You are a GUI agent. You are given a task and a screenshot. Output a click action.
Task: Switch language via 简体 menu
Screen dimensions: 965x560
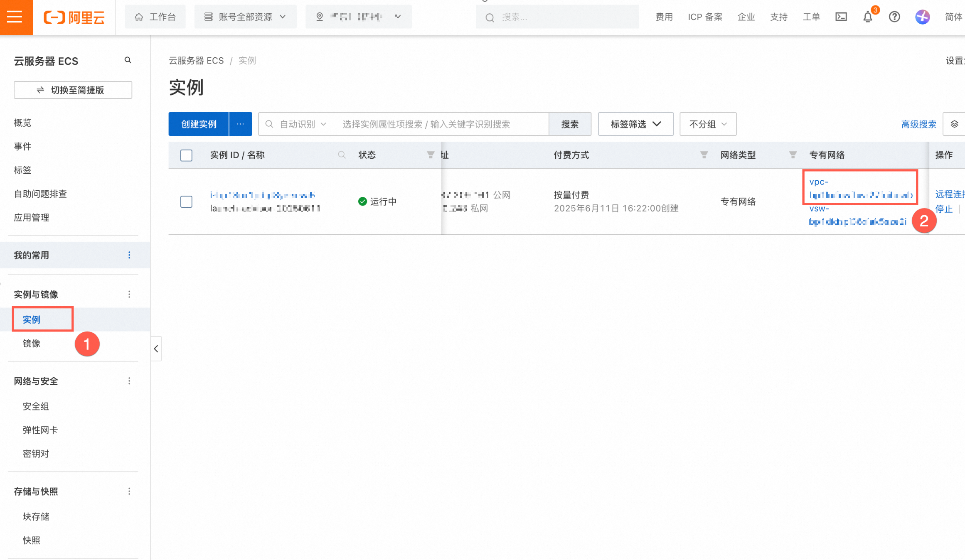point(953,17)
